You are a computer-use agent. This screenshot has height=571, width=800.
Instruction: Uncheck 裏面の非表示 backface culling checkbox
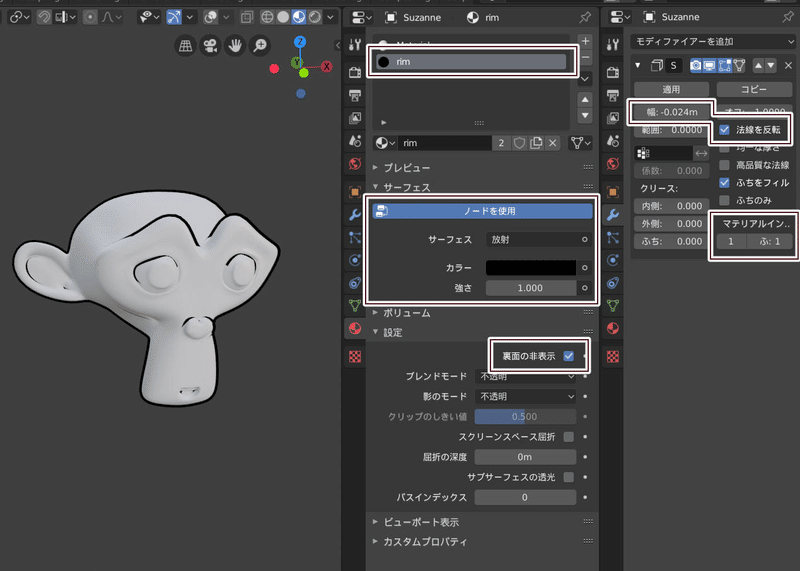[568, 356]
